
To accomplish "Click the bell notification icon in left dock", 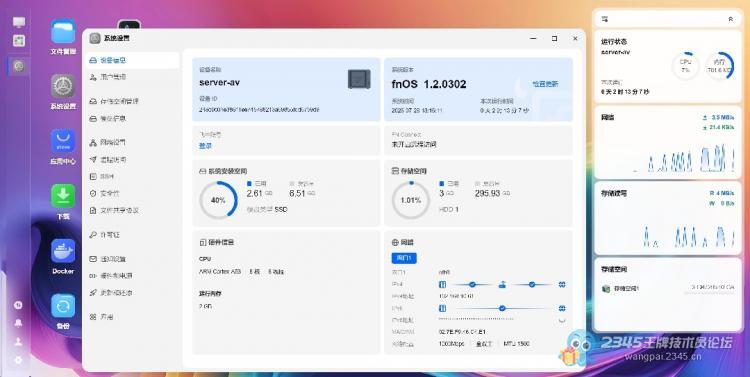I will [19, 323].
